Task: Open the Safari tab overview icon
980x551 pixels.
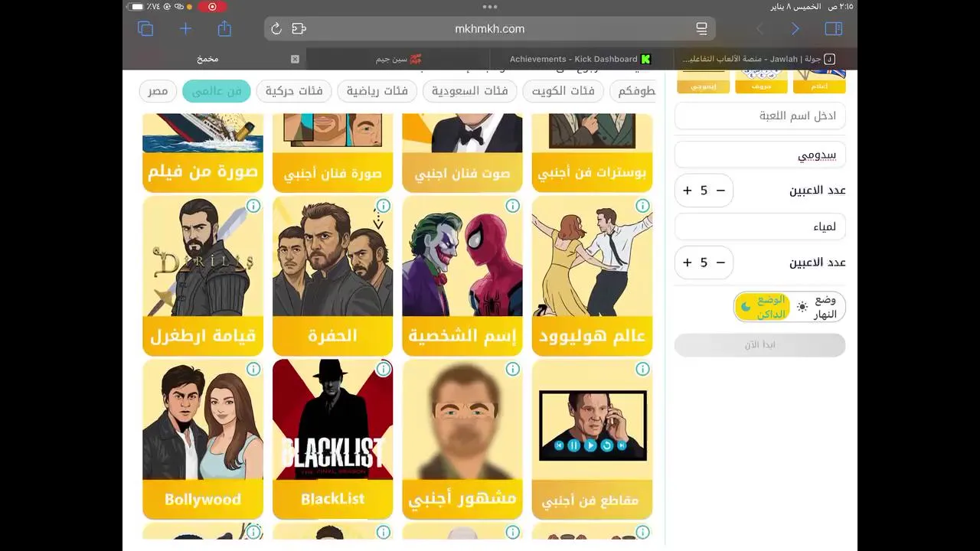Action: [145, 29]
